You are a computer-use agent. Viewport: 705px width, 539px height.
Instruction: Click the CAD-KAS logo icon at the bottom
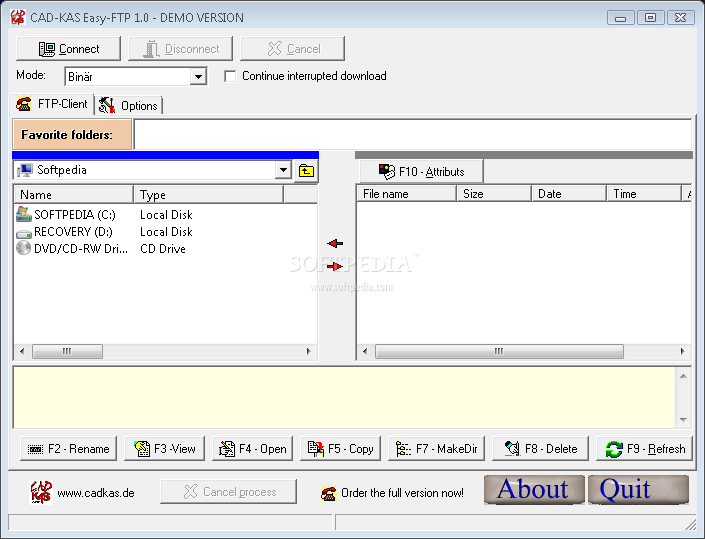pyautogui.click(x=41, y=492)
